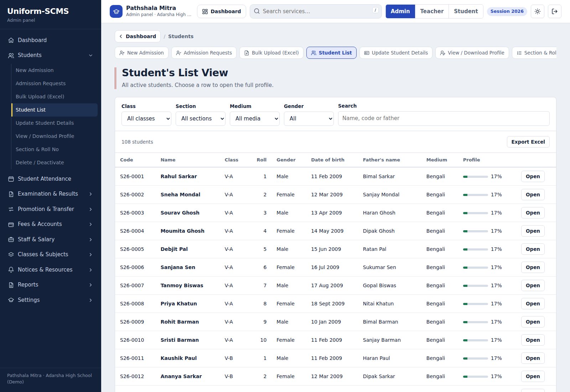Click the Reports file icon in sidebar
Screen dimensions: 570x392
pos(11,285)
